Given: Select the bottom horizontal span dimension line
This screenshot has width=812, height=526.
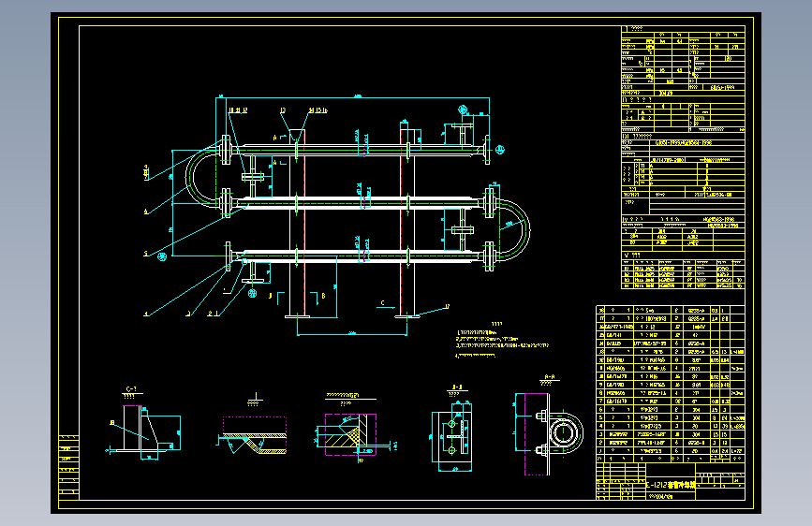Looking at the screenshot, I should point(352,334).
